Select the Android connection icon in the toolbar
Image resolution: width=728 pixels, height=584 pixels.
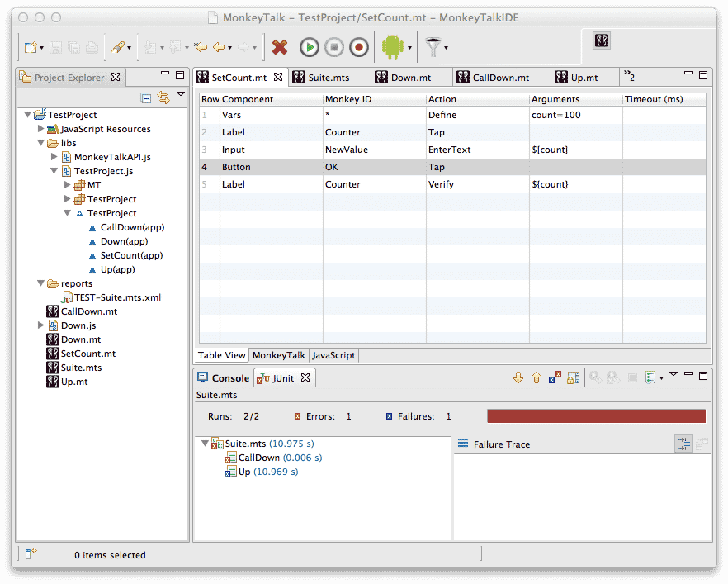[x=394, y=47]
